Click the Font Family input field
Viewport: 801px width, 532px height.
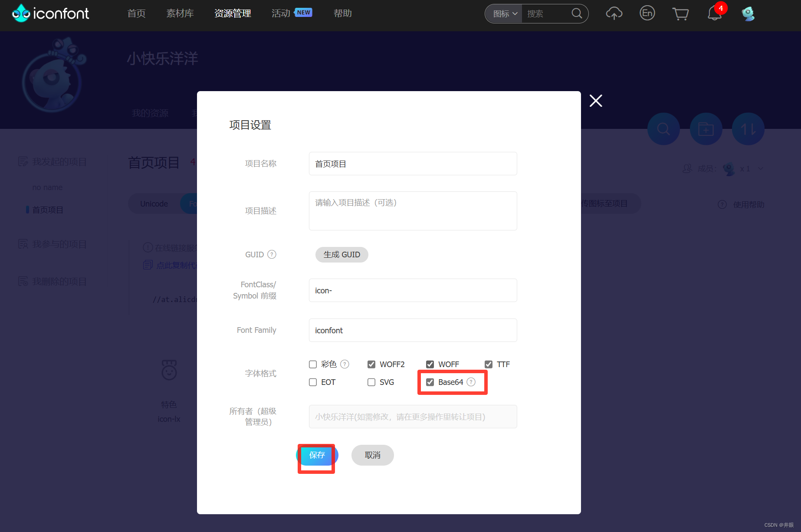[x=413, y=330]
